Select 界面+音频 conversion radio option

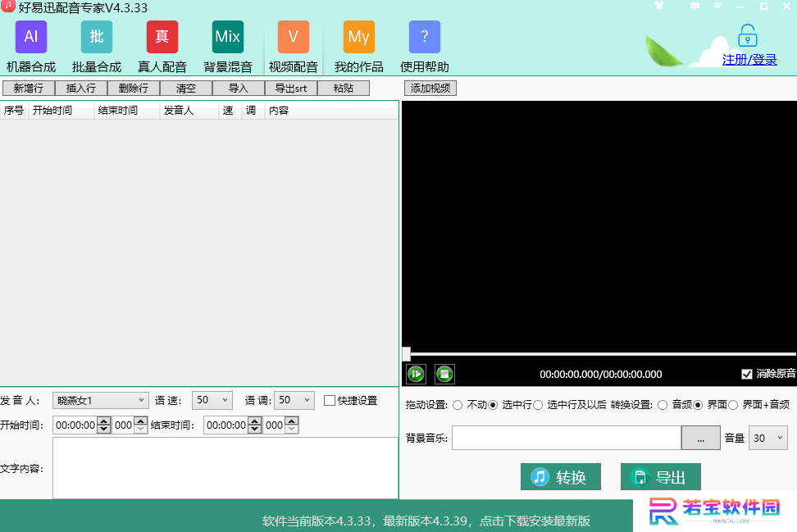[733, 405]
